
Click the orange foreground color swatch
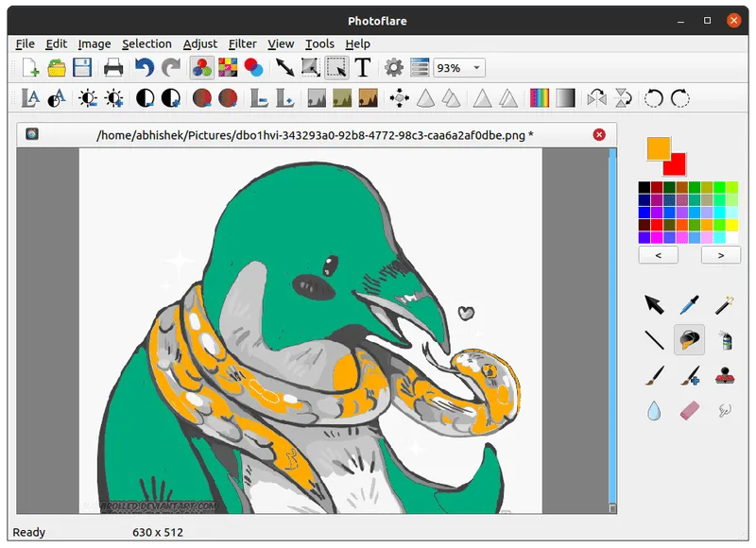[x=658, y=148]
